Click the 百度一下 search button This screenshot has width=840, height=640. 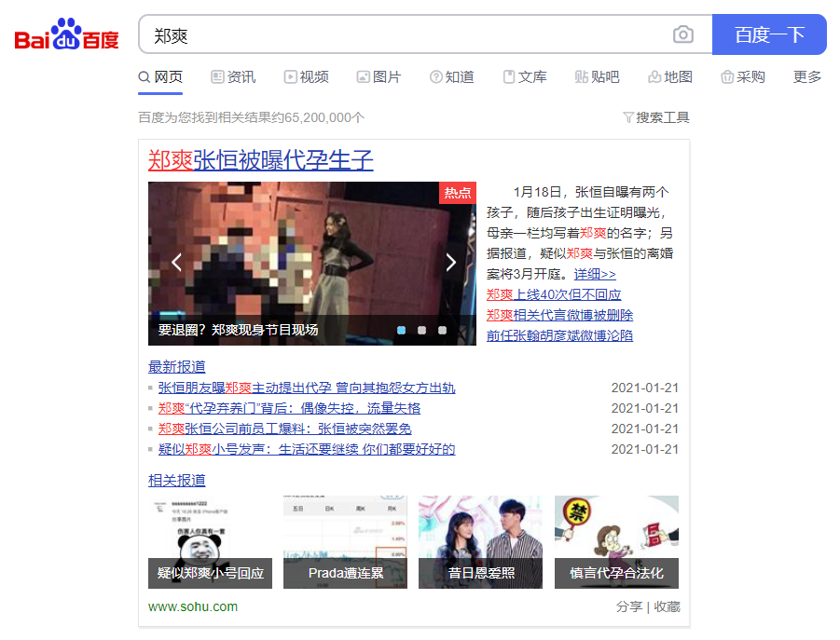coord(768,34)
